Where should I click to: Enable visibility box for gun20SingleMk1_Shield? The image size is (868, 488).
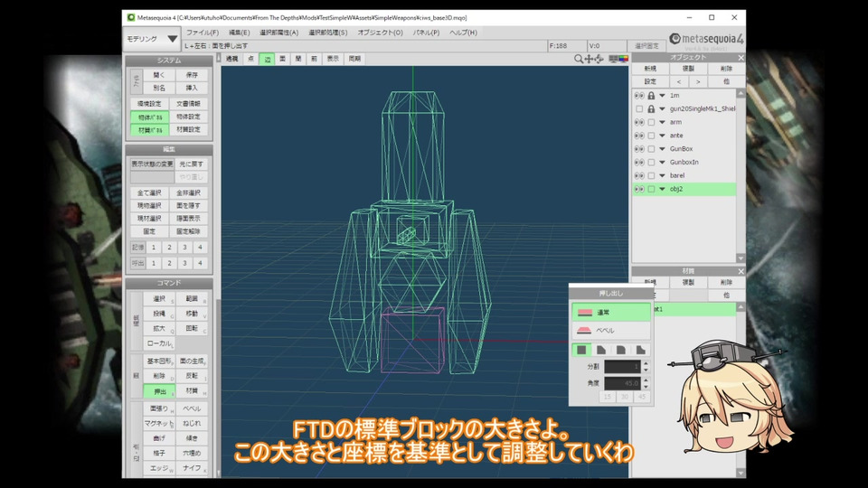[638, 108]
